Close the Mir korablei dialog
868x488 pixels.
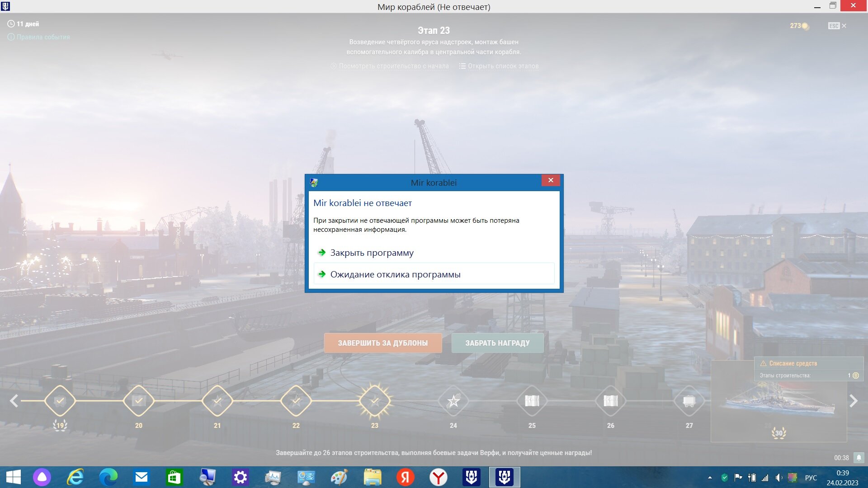click(x=551, y=180)
